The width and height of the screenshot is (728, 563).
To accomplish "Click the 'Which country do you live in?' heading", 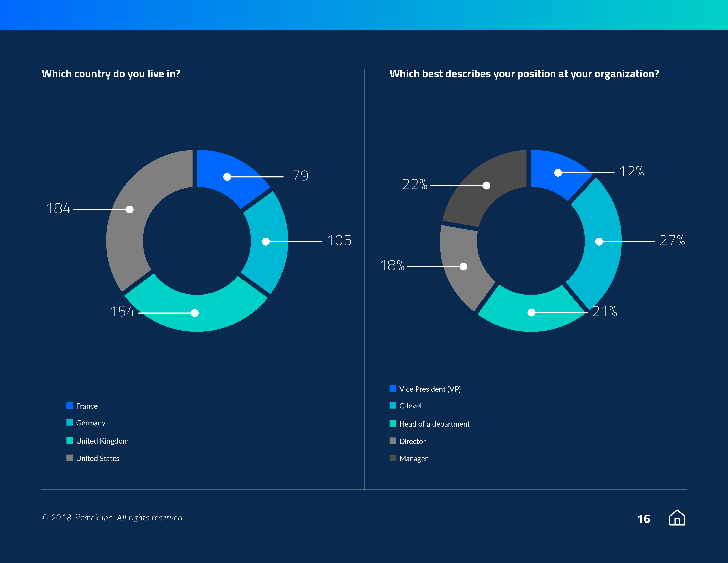I will [111, 74].
